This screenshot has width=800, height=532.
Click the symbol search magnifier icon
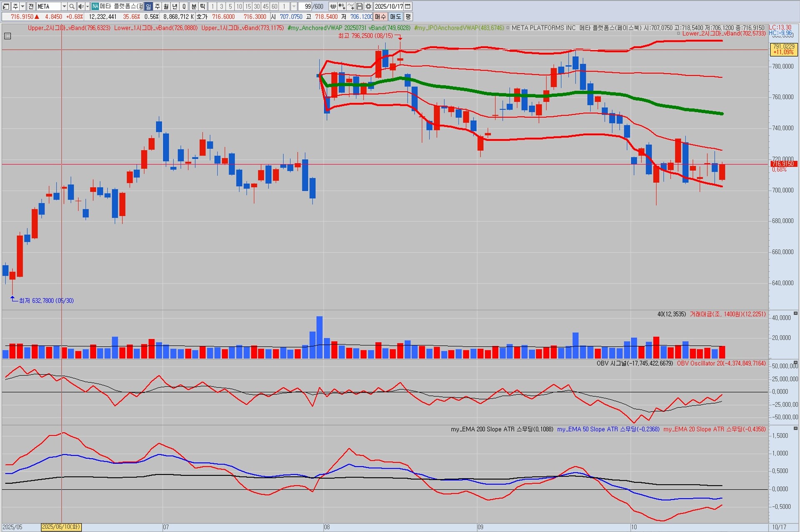point(72,6)
